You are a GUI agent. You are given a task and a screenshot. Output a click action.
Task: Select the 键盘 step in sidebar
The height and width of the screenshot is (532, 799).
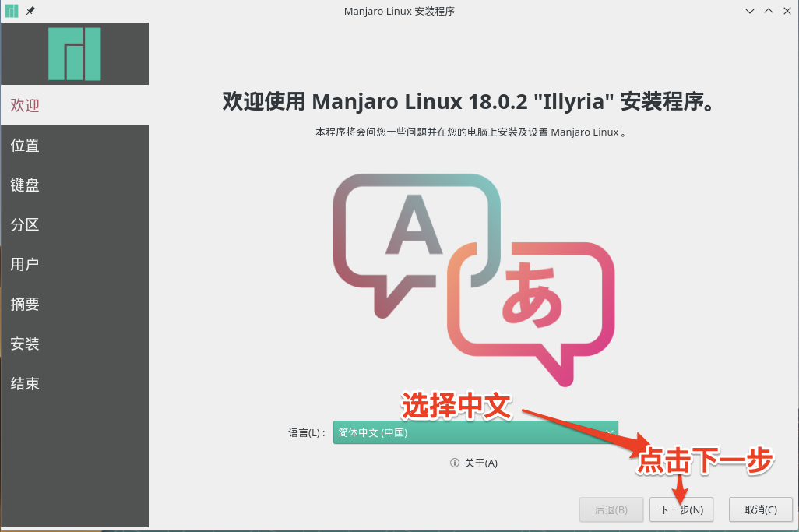[75, 185]
